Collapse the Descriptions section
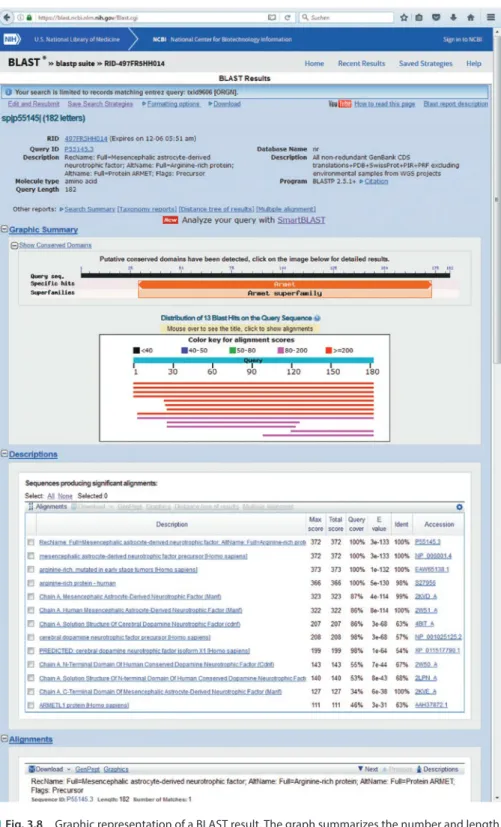501x827 pixels. click(x=5, y=454)
